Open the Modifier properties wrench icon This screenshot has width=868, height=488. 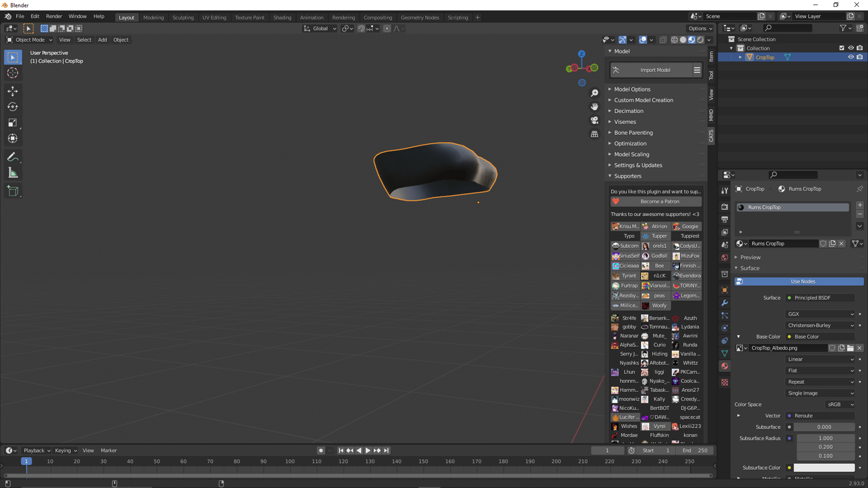[724, 303]
